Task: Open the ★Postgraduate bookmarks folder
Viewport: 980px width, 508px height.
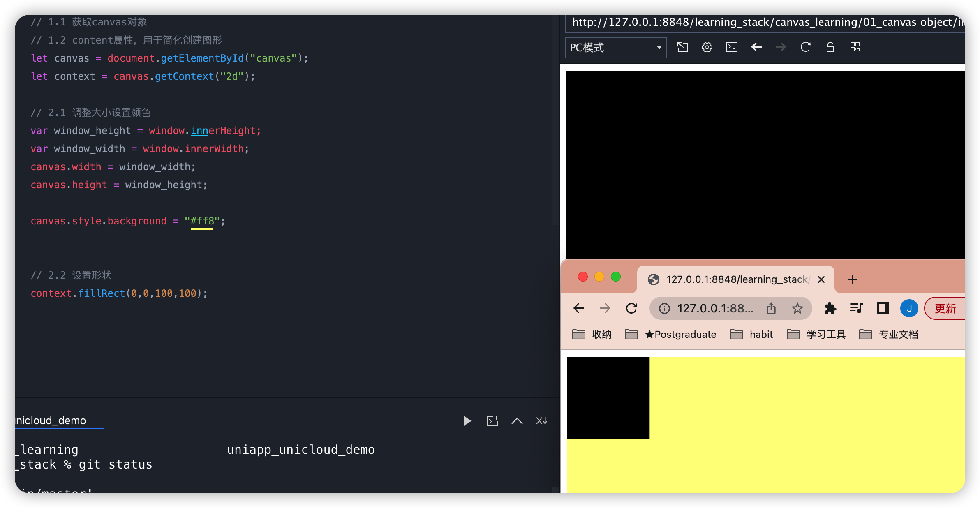Action: [670, 335]
